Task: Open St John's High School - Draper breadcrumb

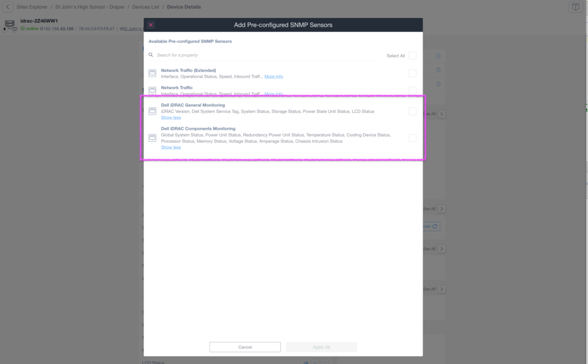Action: 90,7
